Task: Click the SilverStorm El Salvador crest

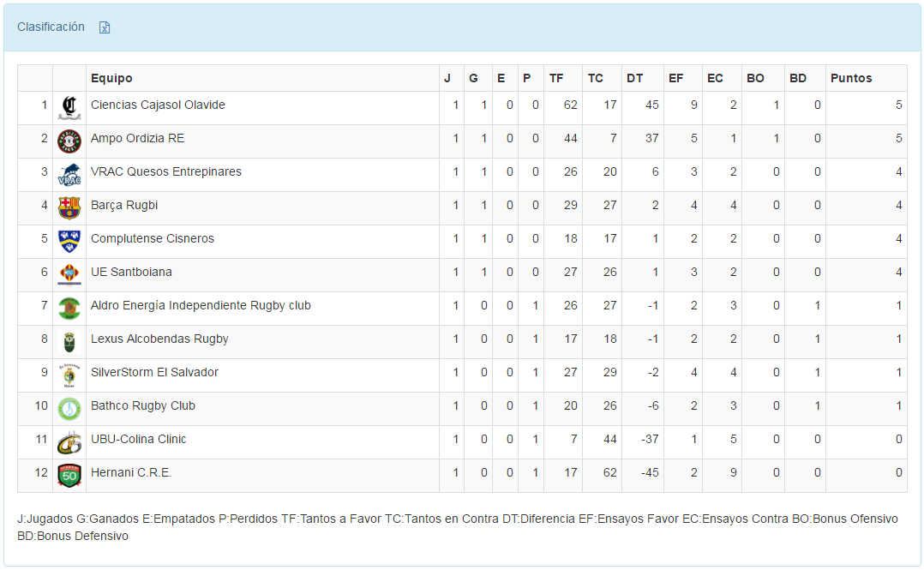Action: pos(69,375)
